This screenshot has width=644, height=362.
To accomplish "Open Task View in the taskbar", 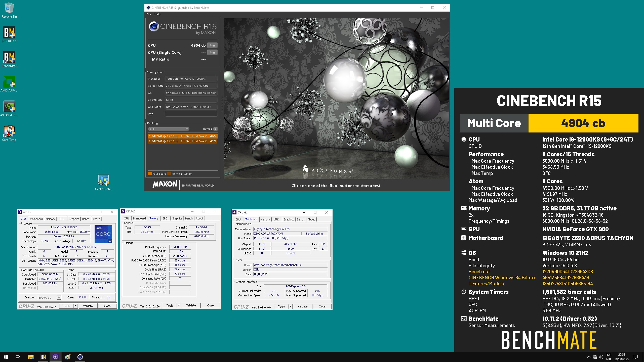I will [18, 357].
